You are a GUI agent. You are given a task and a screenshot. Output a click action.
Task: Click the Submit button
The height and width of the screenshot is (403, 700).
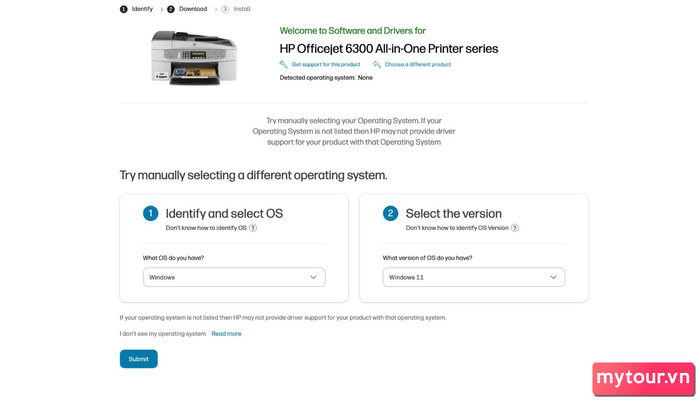138,359
